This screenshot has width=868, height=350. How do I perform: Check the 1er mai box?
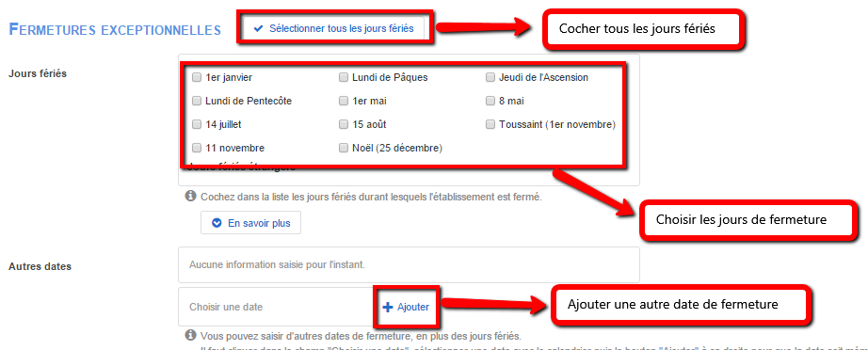[344, 101]
